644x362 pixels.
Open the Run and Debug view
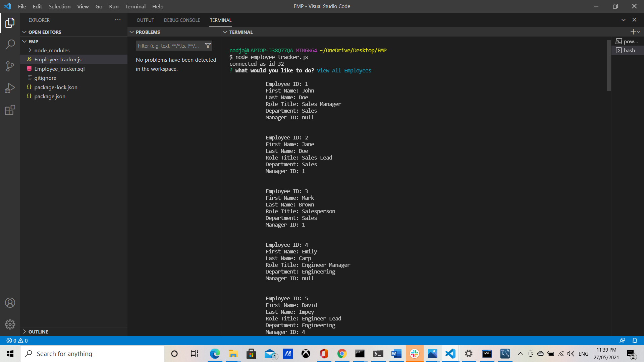coord(10,88)
